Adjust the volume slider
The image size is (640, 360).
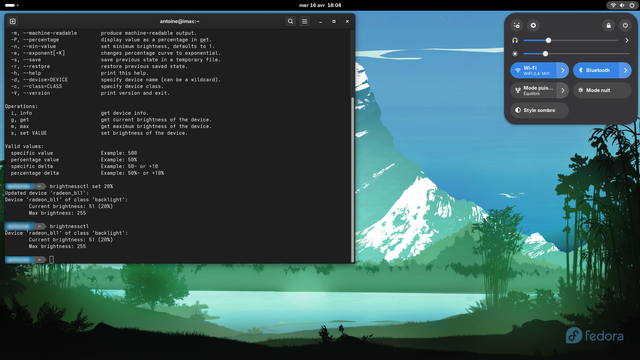571,40
